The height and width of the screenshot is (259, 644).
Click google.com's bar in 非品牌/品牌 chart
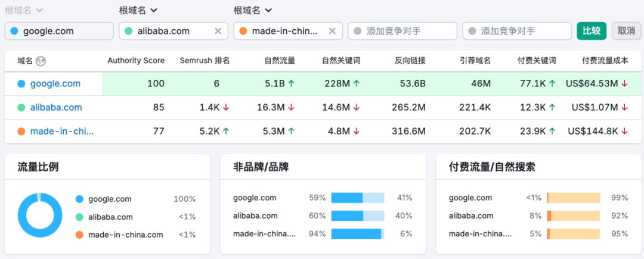358,198
